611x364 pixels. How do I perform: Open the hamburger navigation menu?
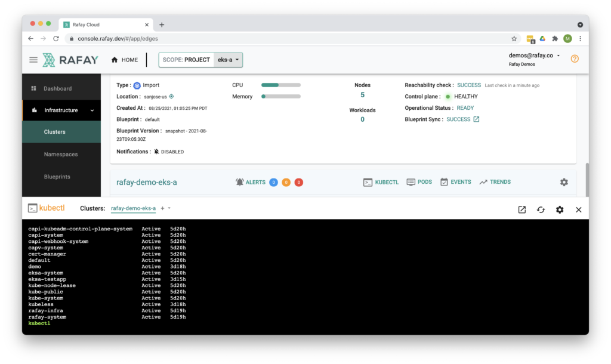[33, 60]
